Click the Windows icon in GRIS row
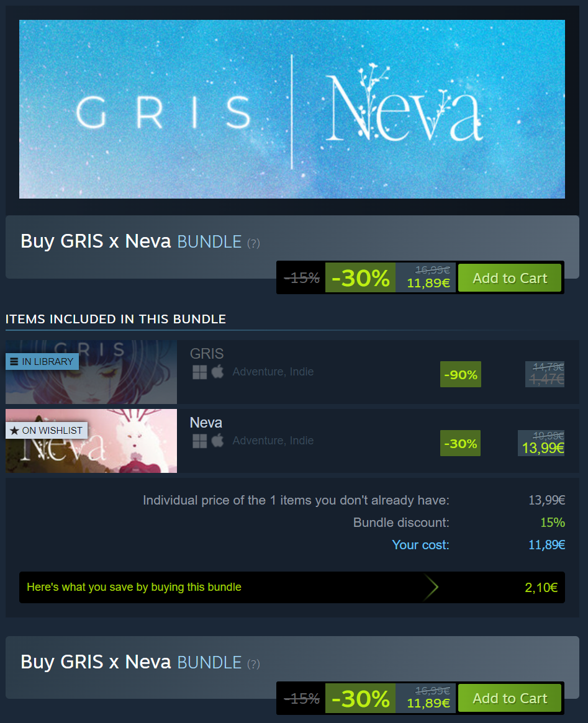 tap(200, 372)
